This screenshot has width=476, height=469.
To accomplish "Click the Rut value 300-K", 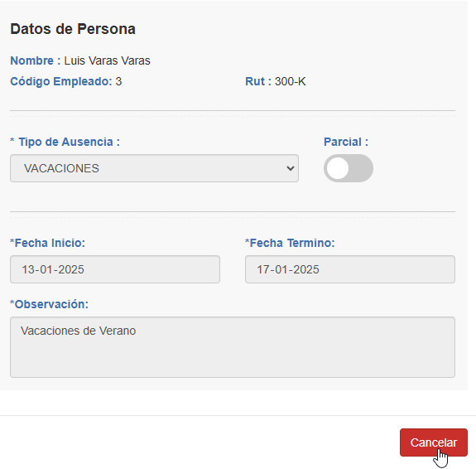I will tap(291, 81).
